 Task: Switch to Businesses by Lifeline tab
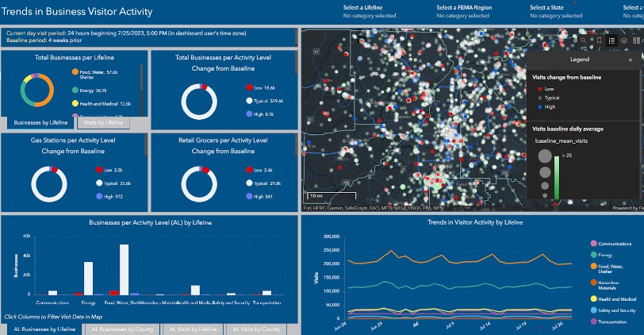[40, 122]
